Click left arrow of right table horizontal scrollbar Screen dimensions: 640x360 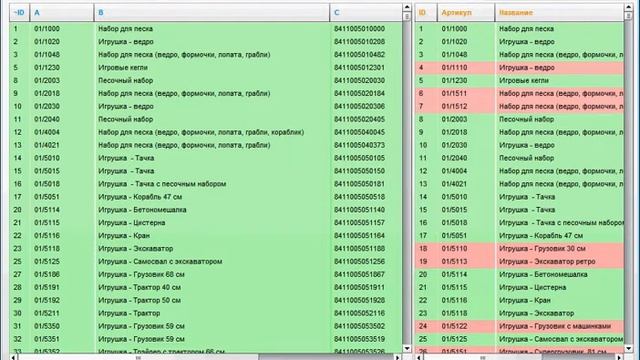click(x=420, y=357)
